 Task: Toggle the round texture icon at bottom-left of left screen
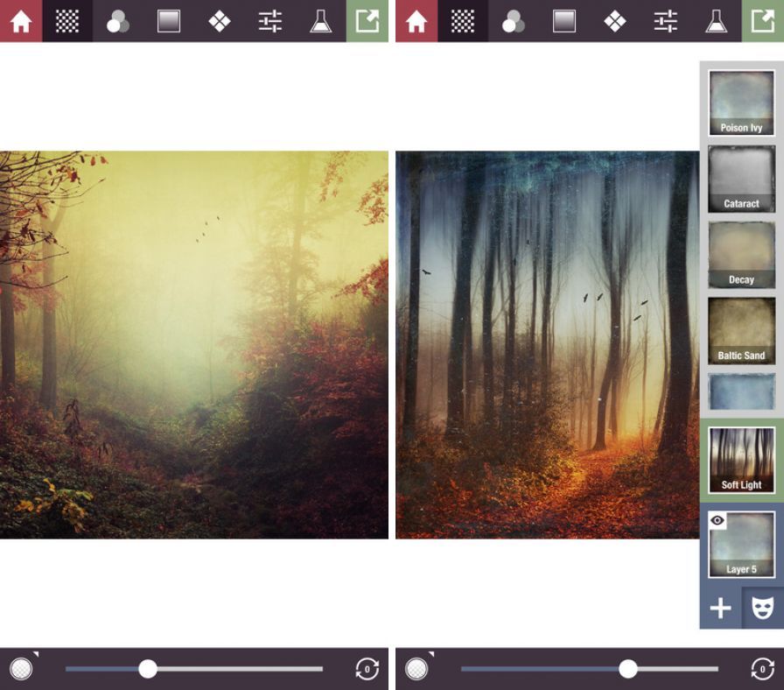tap(21, 669)
